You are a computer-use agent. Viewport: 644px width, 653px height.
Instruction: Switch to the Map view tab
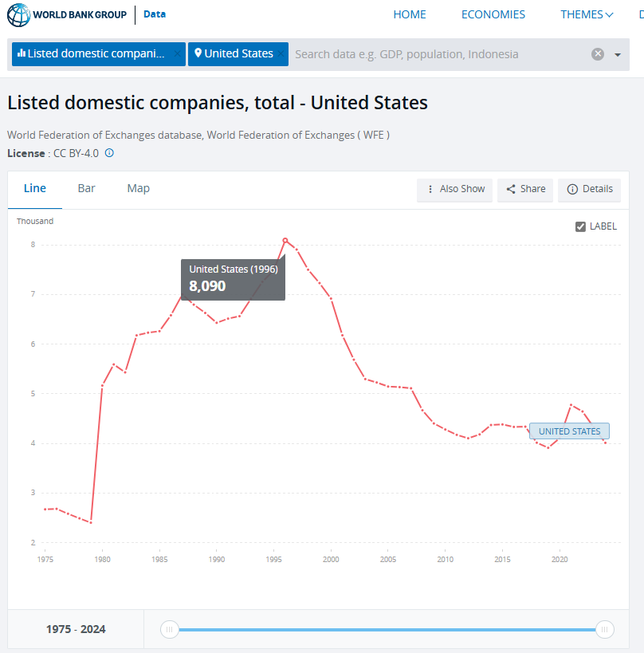138,188
